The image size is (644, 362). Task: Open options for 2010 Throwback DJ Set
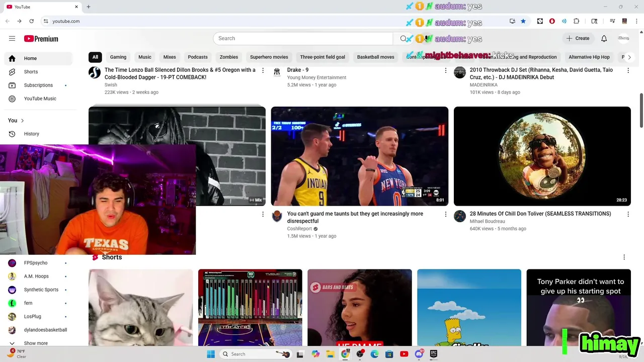628,70
